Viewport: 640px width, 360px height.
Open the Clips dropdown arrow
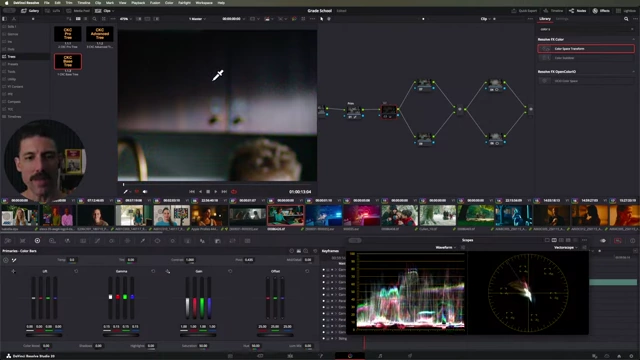[x=113, y=11]
